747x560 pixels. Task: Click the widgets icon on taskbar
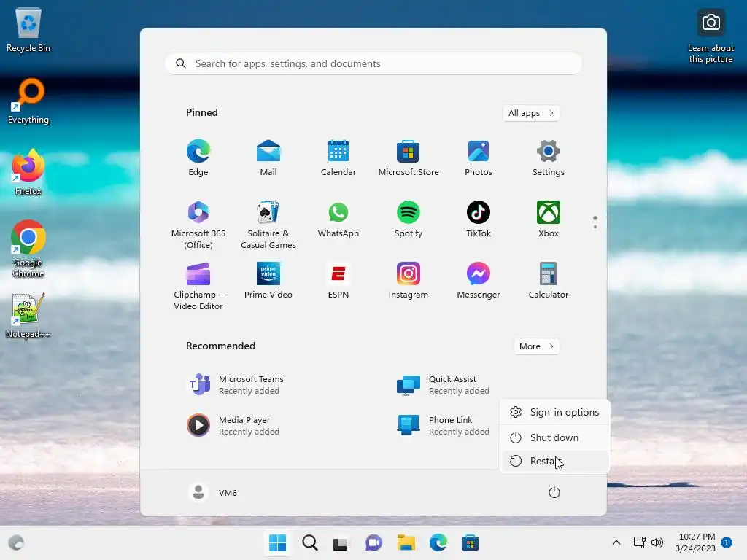click(x=16, y=542)
